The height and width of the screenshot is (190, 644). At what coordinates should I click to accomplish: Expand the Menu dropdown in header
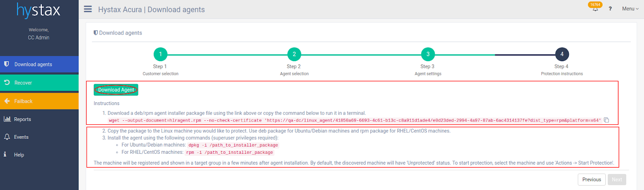pos(630,8)
